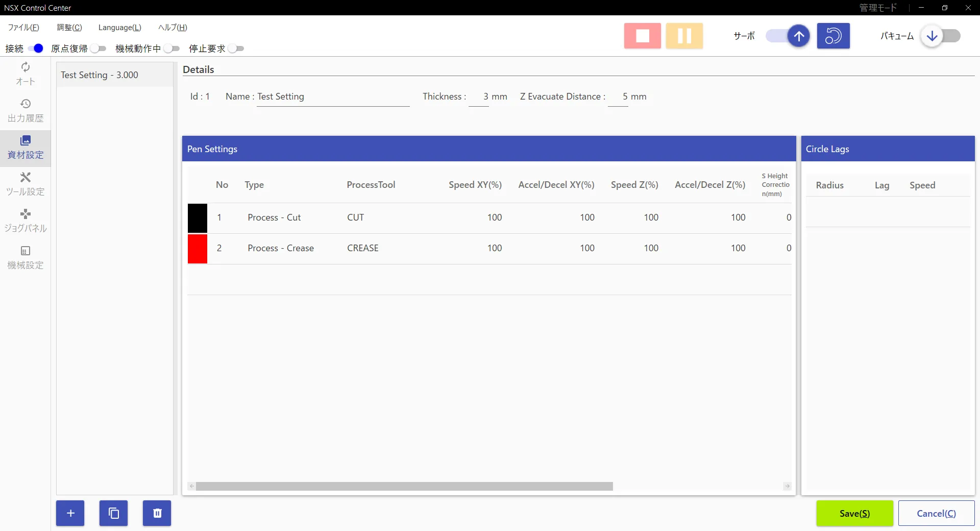
Task: Click the 'Type' column header
Action: (x=254, y=185)
